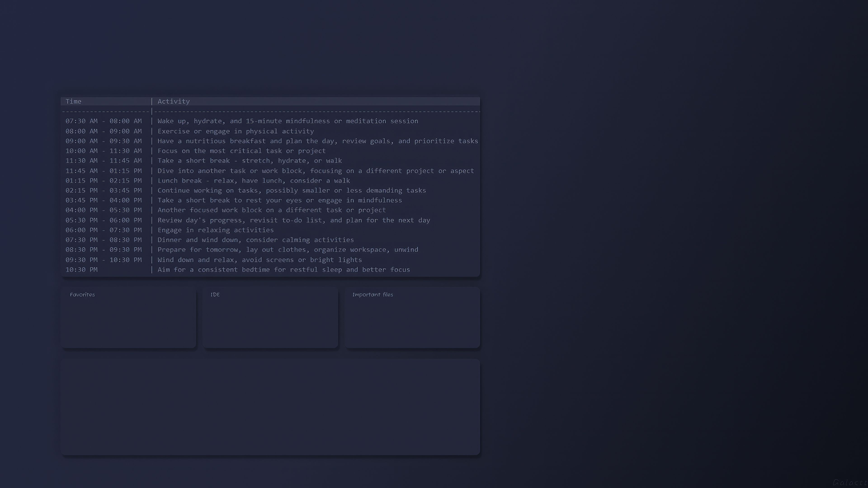Select the 10:00 AM - 11:30 AM time slot
The height and width of the screenshot is (488, 868).
pos(104,151)
